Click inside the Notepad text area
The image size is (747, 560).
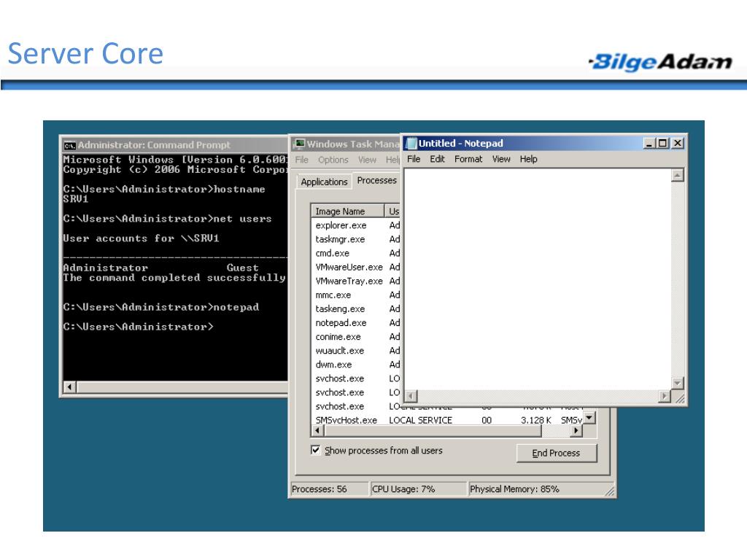[x=538, y=279]
